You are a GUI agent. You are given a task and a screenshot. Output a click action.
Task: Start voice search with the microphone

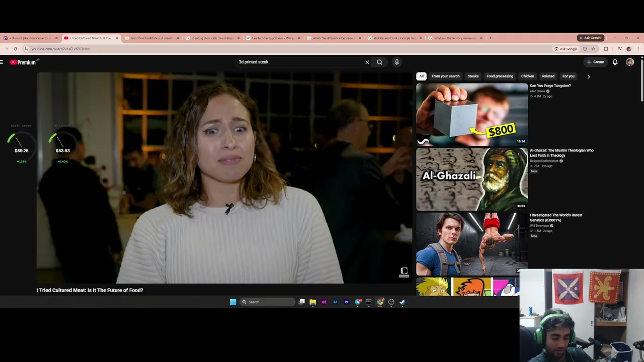(x=397, y=62)
